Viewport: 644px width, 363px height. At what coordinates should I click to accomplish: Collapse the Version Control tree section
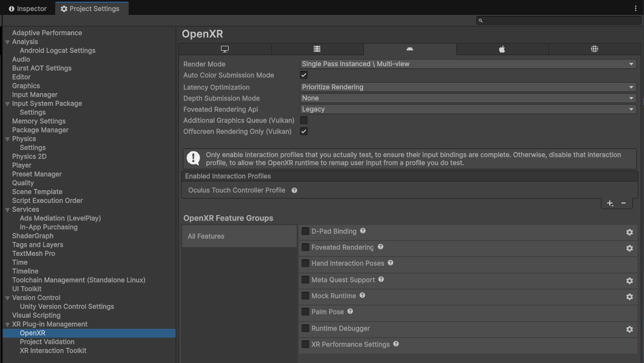point(7,298)
